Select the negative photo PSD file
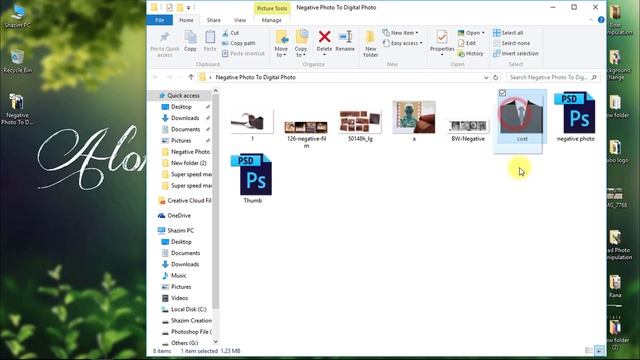The width and height of the screenshot is (640, 360). coord(576,117)
